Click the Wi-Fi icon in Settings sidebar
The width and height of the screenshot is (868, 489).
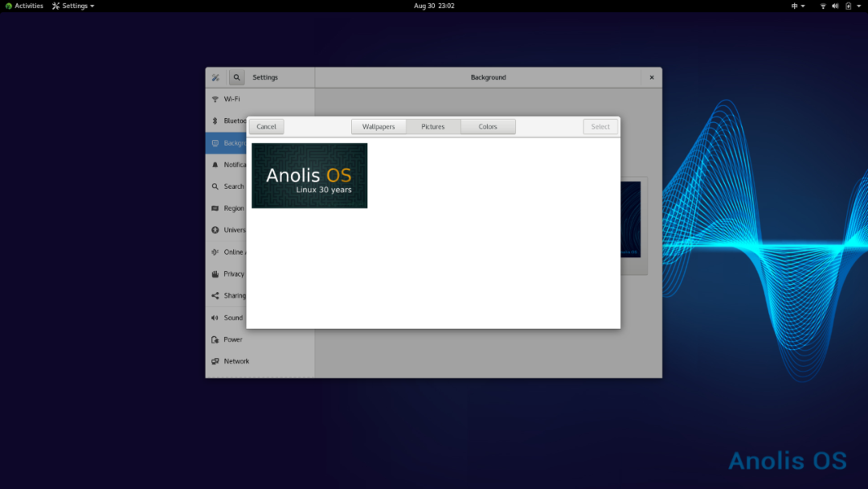point(215,99)
